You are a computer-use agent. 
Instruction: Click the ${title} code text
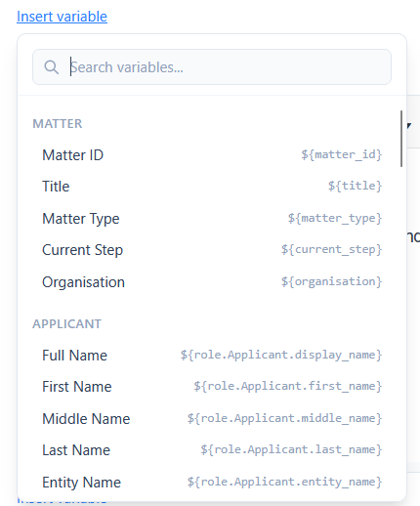click(x=355, y=186)
